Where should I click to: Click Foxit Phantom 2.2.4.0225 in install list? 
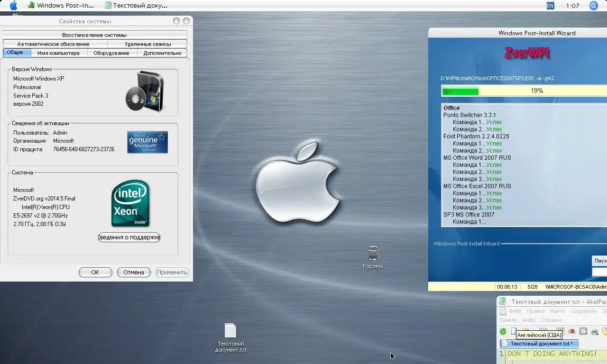point(476,136)
